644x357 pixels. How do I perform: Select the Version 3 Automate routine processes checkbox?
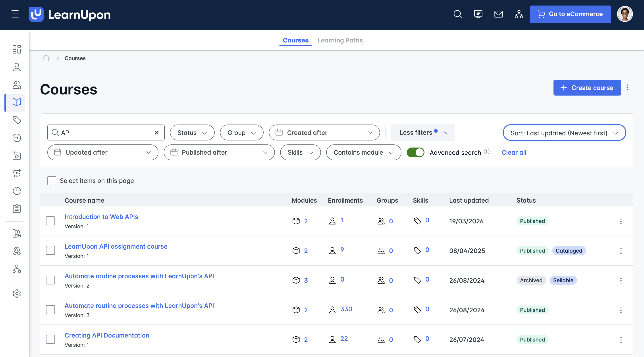50,310
